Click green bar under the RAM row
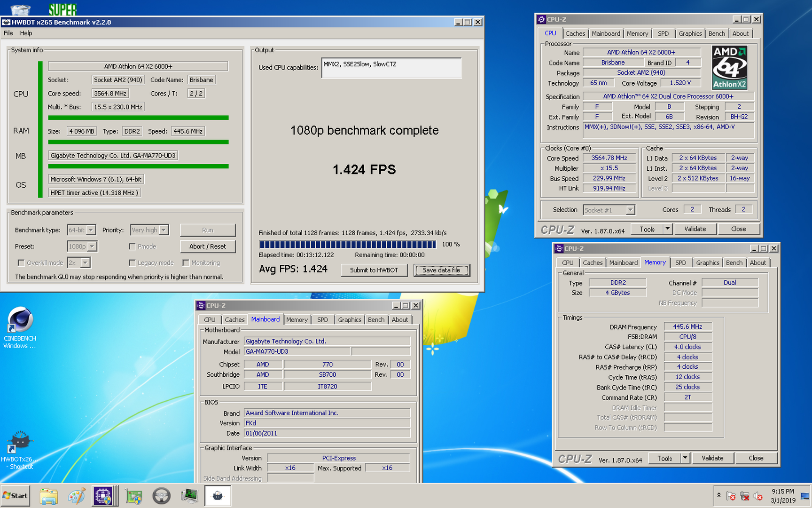The width and height of the screenshot is (812, 508). [x=138, y=142]
